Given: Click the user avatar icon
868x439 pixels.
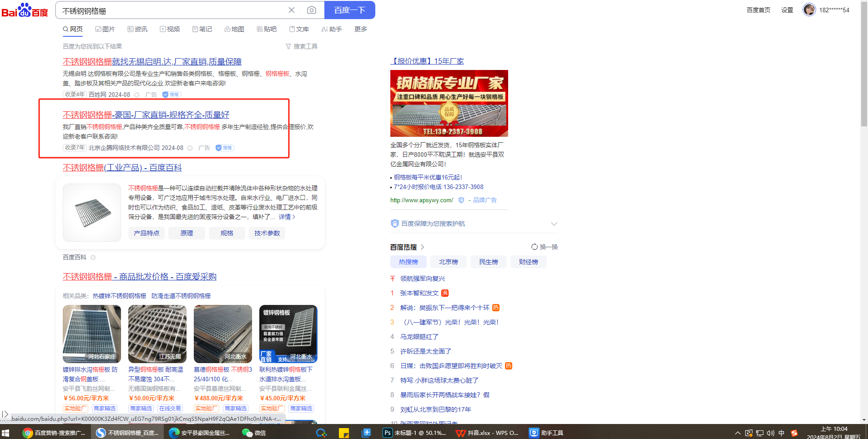Looking at the screenshot, I should click(809, 10).
